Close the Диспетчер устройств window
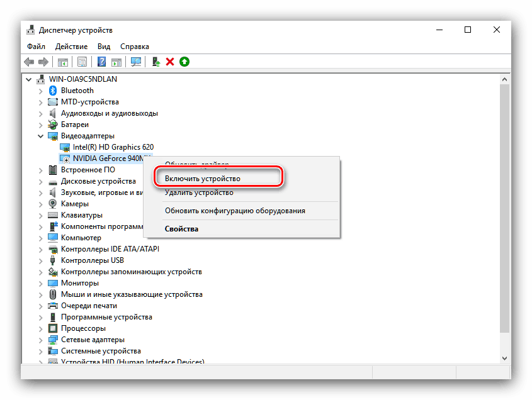The width and height of the screenshot is (532, 400). 497,30
